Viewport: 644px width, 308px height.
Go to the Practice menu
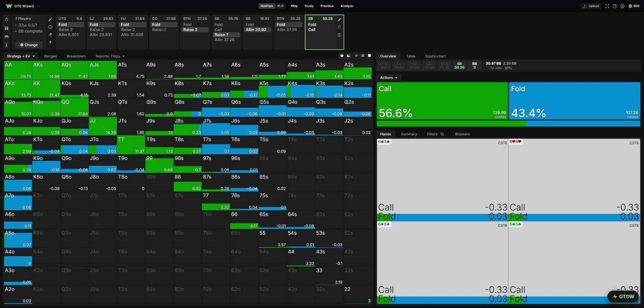coord(327,6)
